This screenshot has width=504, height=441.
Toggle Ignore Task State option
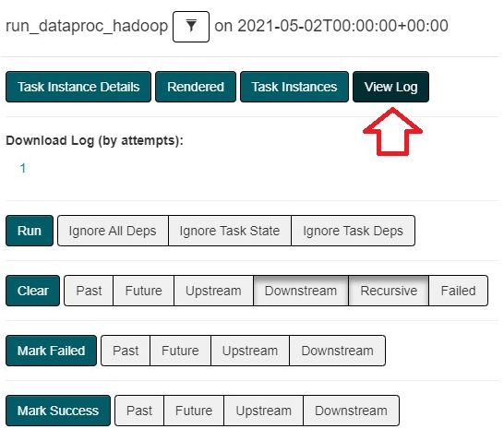click(230, 231)
